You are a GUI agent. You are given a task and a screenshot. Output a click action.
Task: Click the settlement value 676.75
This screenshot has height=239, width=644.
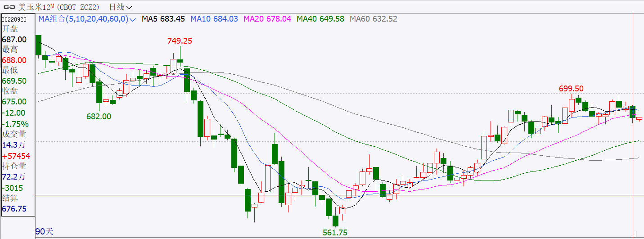(14, 209)
